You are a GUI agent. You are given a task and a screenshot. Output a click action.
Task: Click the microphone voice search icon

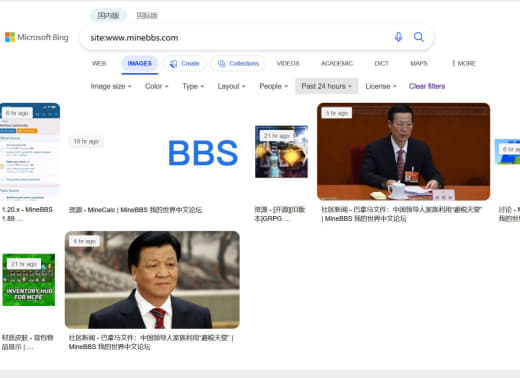[x=398, y=37]
